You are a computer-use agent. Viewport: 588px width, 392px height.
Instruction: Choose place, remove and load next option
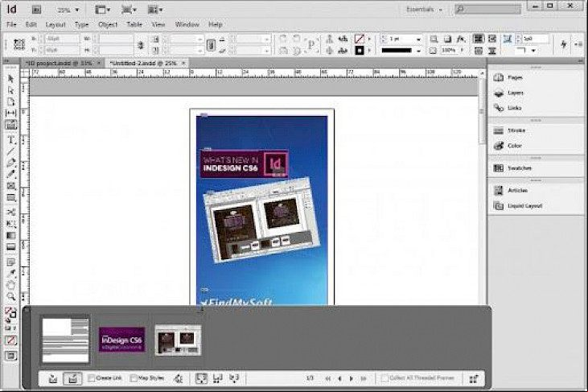click(201, 379)
